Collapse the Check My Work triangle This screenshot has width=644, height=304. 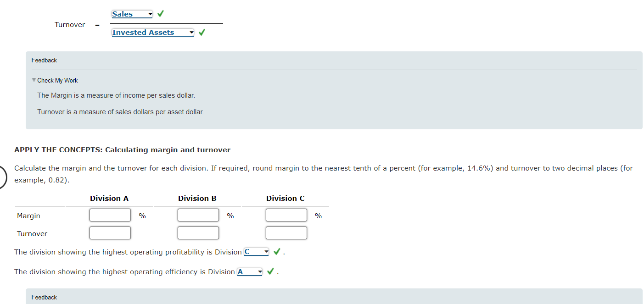pyautogui.click(x=34, y=80)
